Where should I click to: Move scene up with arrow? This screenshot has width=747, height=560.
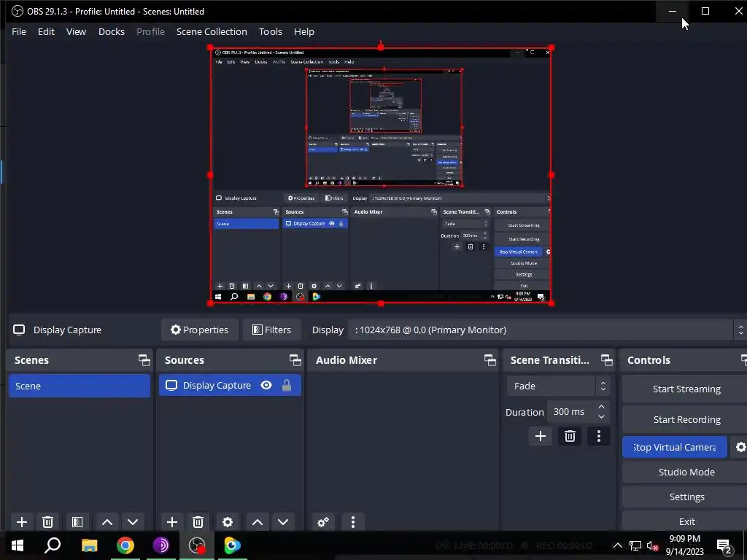point(107,522)
